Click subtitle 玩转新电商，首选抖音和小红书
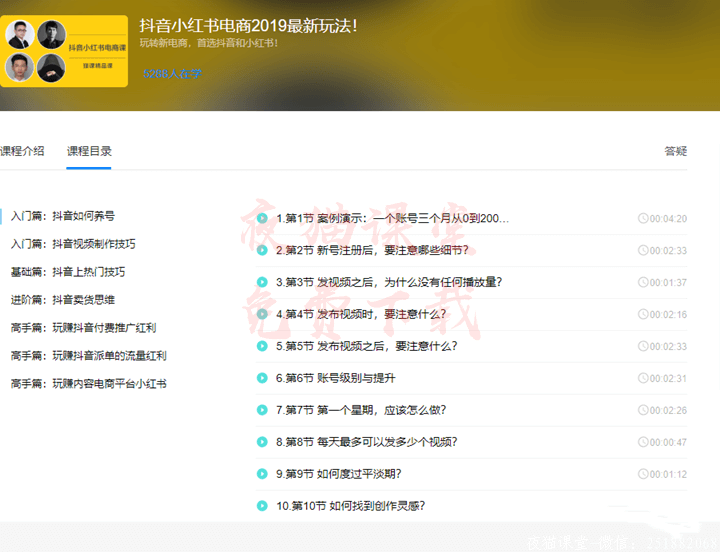The height and width of the screenshot is (552, 720). [x=208, y=43]
